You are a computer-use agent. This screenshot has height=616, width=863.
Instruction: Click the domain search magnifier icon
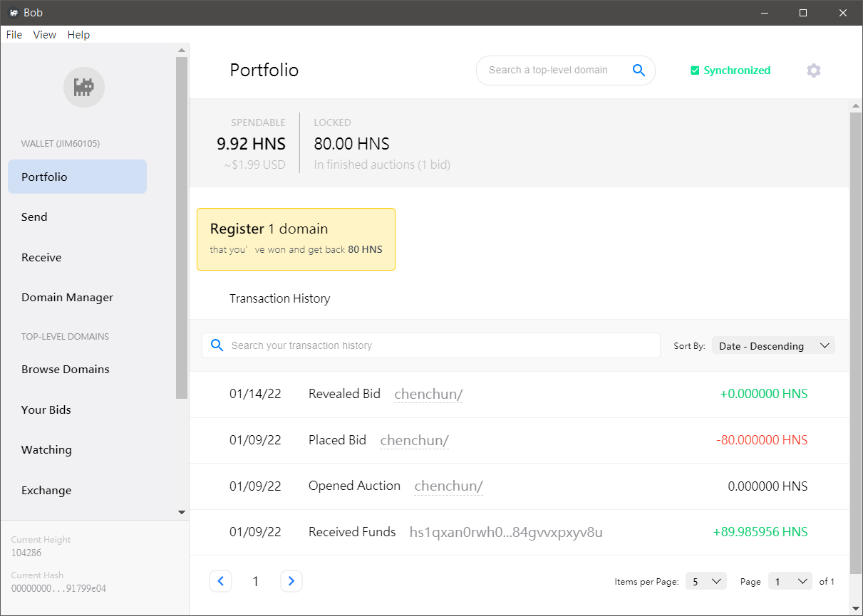coord(639,71)
